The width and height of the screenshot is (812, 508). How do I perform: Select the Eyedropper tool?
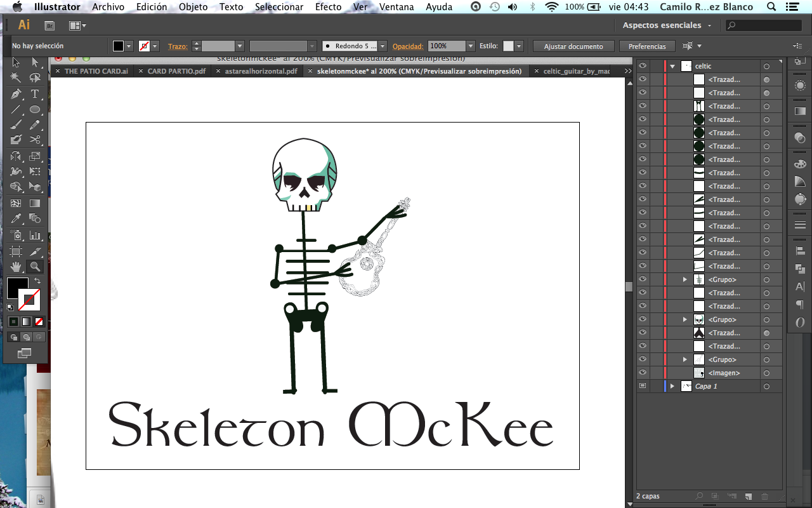[x=16, y=219]
